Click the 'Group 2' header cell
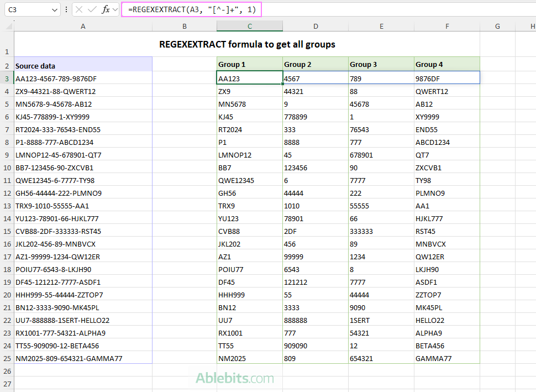This screenshot has height=392, width=536. tap(316, 64)
